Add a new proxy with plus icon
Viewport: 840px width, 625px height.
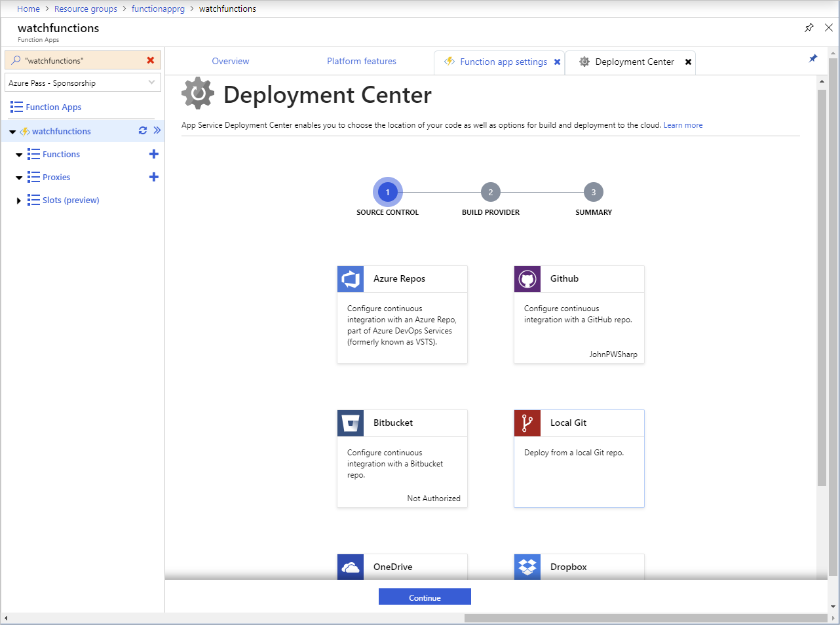154,177
